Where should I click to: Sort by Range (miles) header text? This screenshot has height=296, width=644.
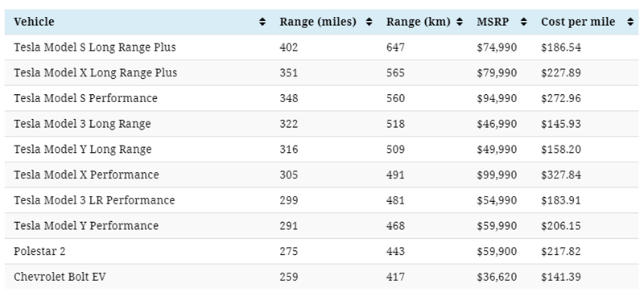[x=318, y=22]
